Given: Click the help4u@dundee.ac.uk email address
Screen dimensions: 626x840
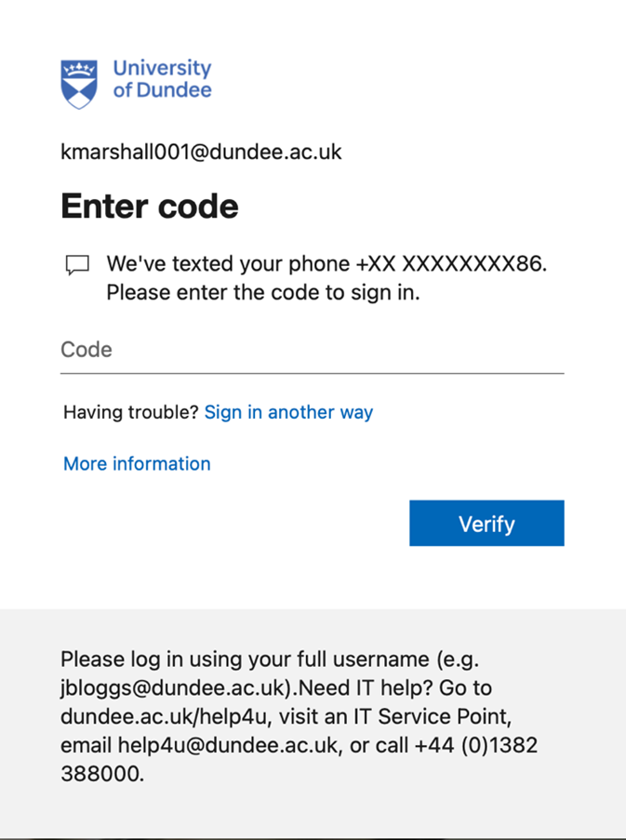Looking at the screenshot, I should (x=228, y=745).
